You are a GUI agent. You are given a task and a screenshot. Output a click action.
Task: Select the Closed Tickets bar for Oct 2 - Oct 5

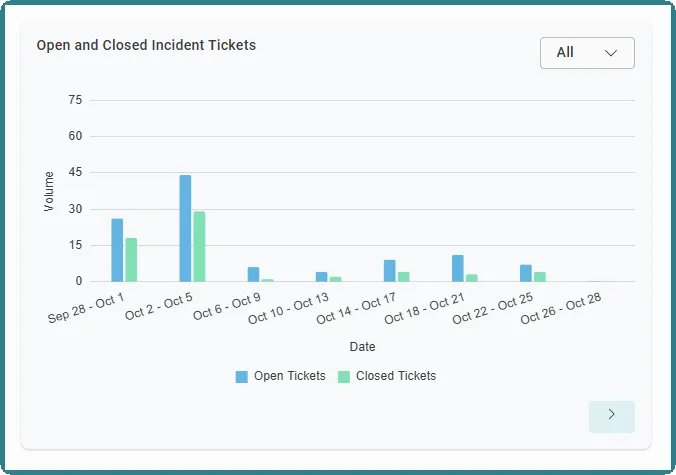coord(199,247)
